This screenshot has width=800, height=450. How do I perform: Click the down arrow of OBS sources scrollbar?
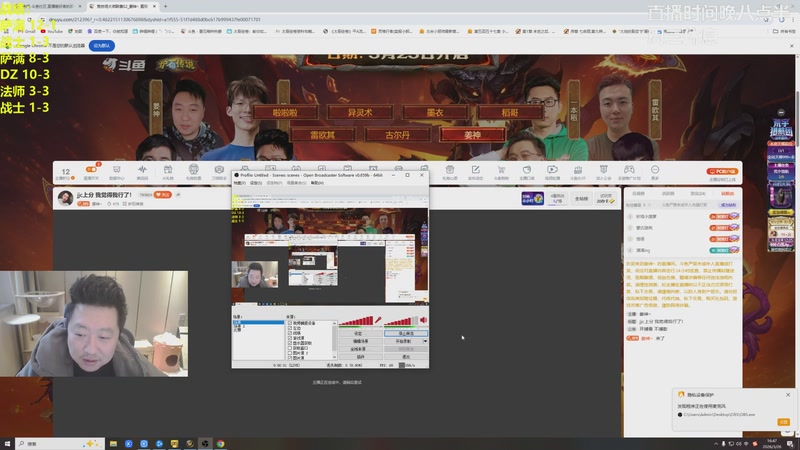pos(335,357)
